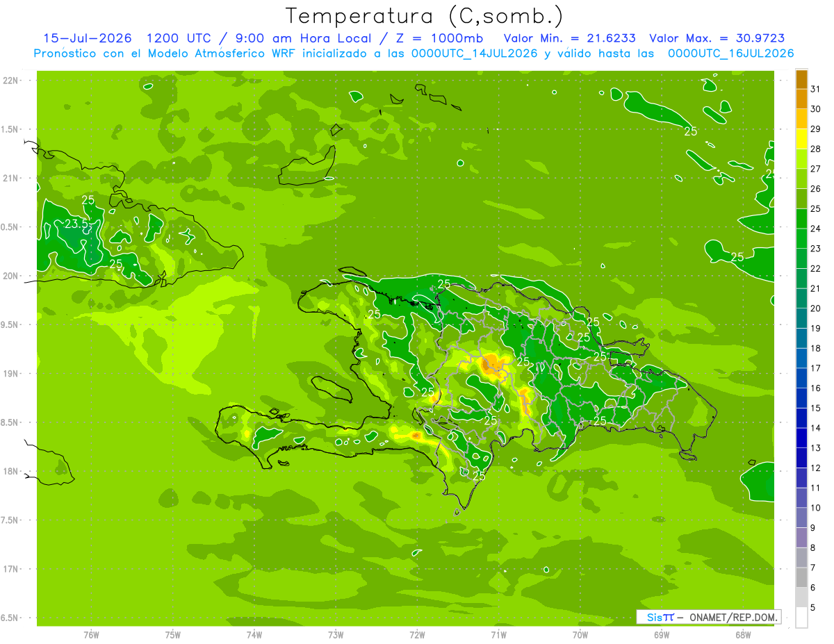Pick the gray swatch between 6 and 7

[801, 577]
